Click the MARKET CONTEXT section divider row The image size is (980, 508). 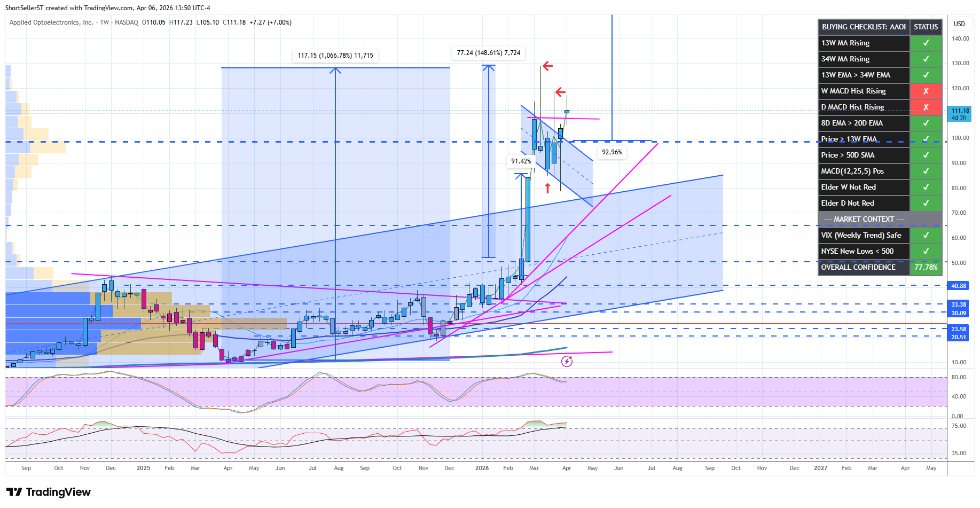(x=880, y=219)
